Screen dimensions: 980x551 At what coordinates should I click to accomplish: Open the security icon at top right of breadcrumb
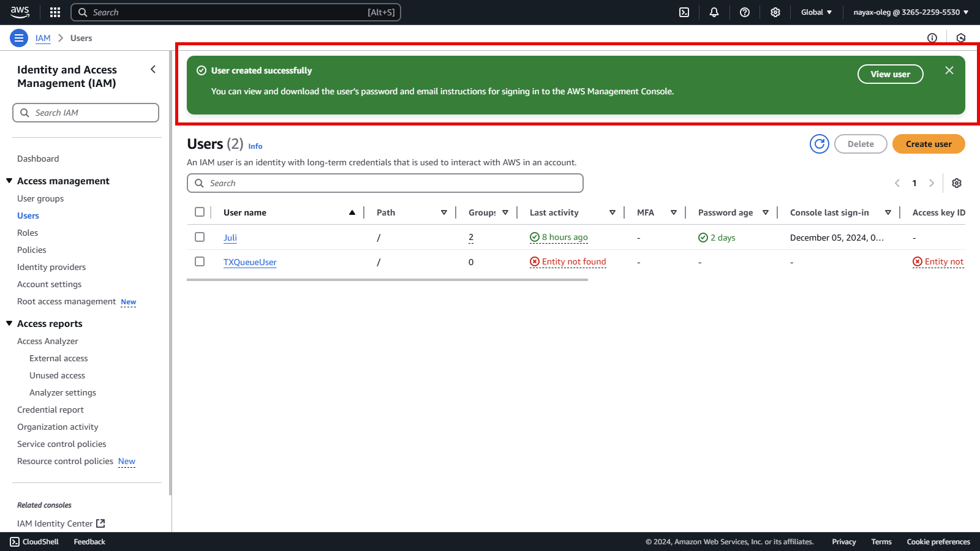961,38
